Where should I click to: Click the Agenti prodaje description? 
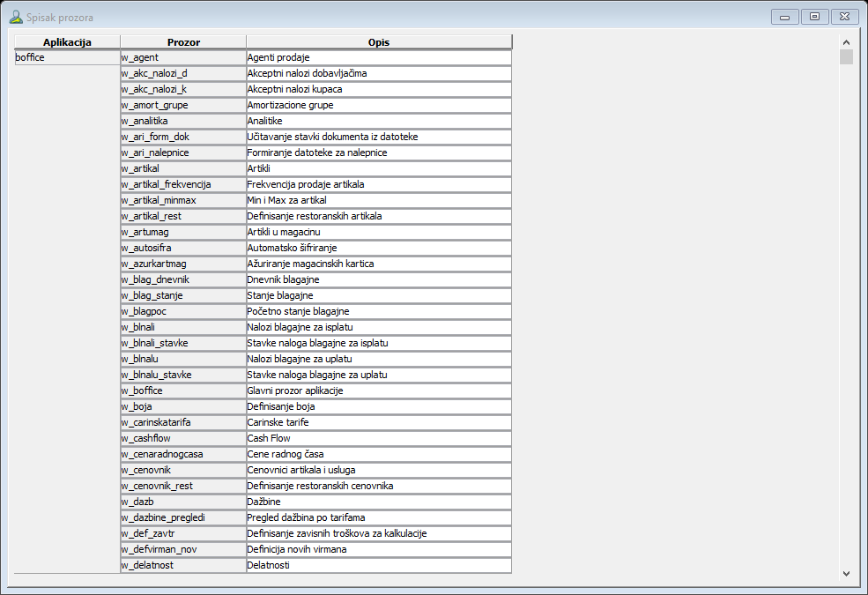click(x=379, y=57)
